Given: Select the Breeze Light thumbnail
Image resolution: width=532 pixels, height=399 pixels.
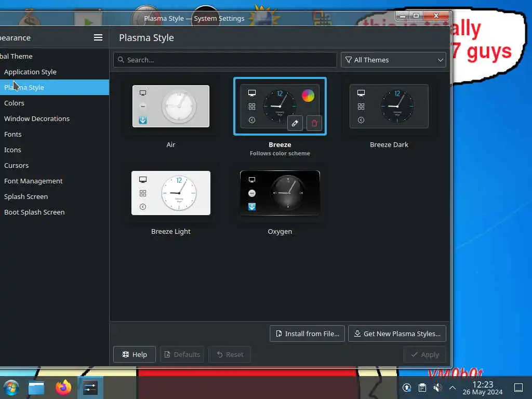Looking at the screenshot, I should pyautogui.click(x=170, y=193).
